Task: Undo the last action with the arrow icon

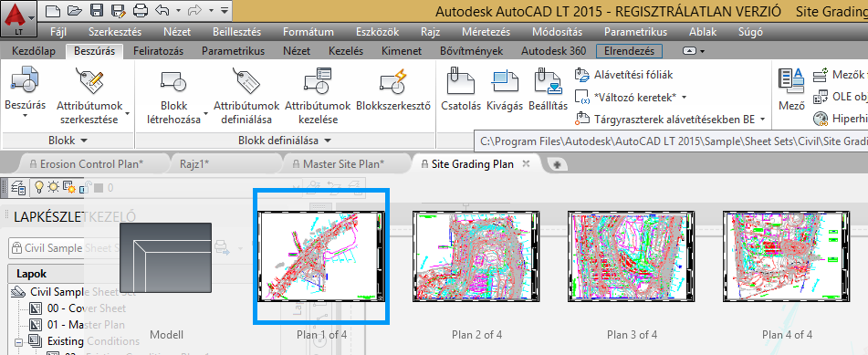Action: 162,11
